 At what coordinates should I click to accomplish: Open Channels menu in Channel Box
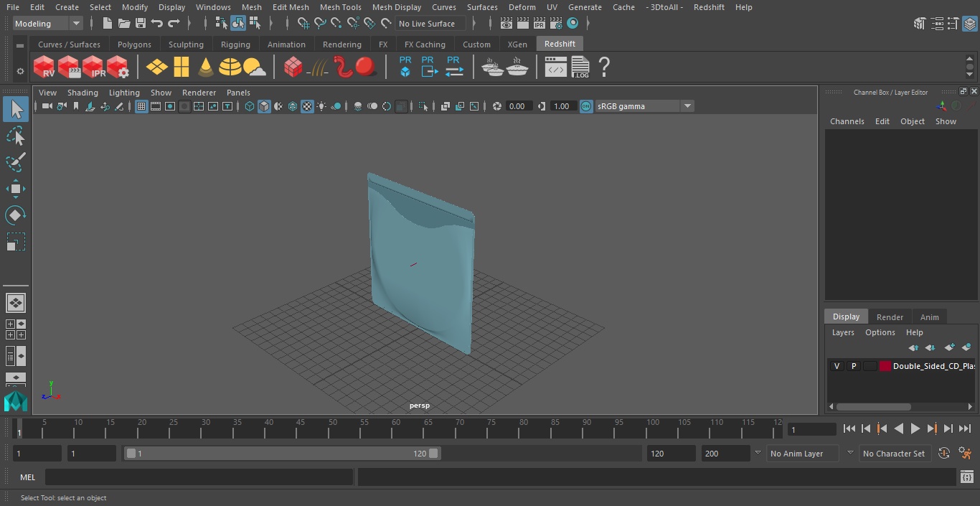[x=847, y=121]
